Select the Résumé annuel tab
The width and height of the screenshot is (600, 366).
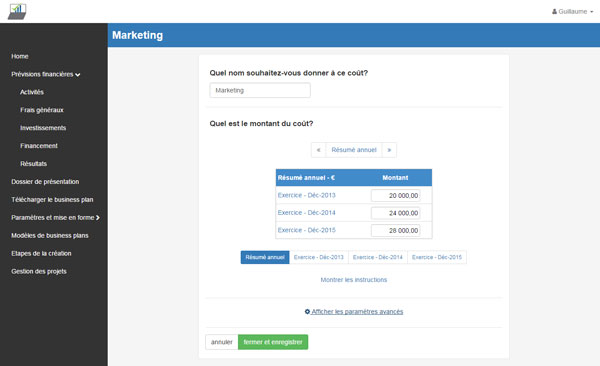[x=265, y=257]
